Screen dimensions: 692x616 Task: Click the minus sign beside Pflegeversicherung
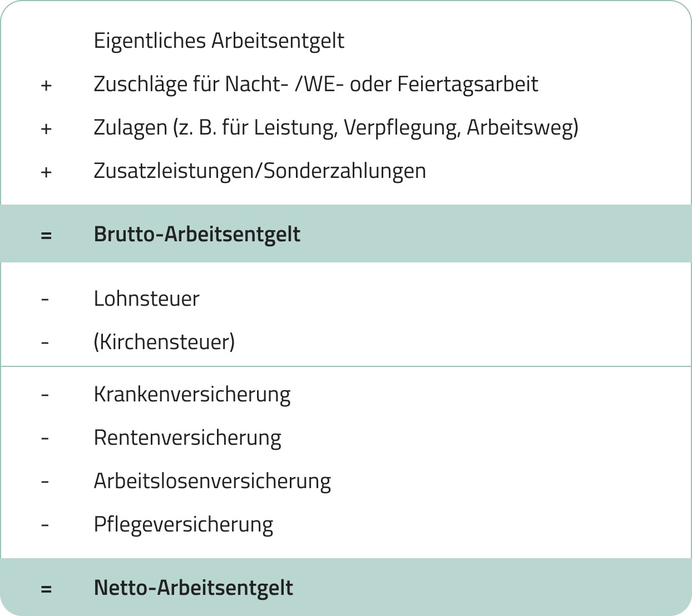(45, 525)
